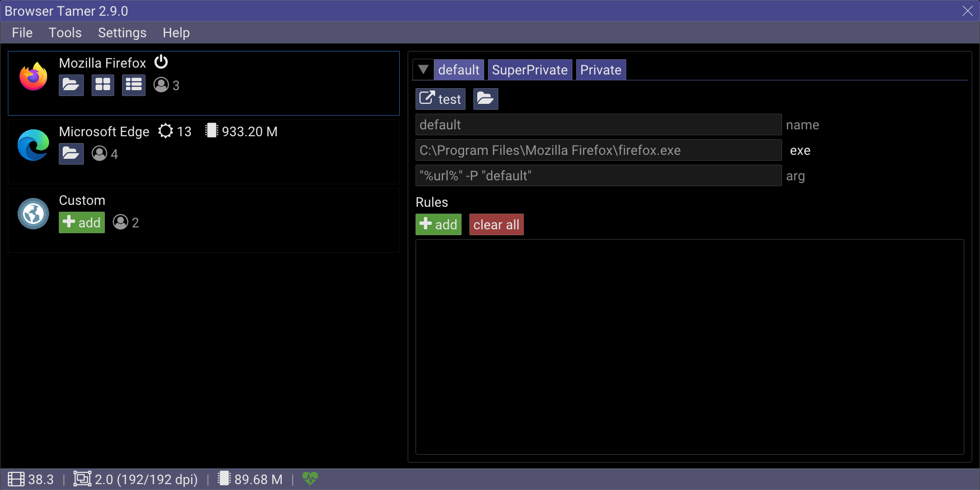Open the Help menu

coord(176,33)
